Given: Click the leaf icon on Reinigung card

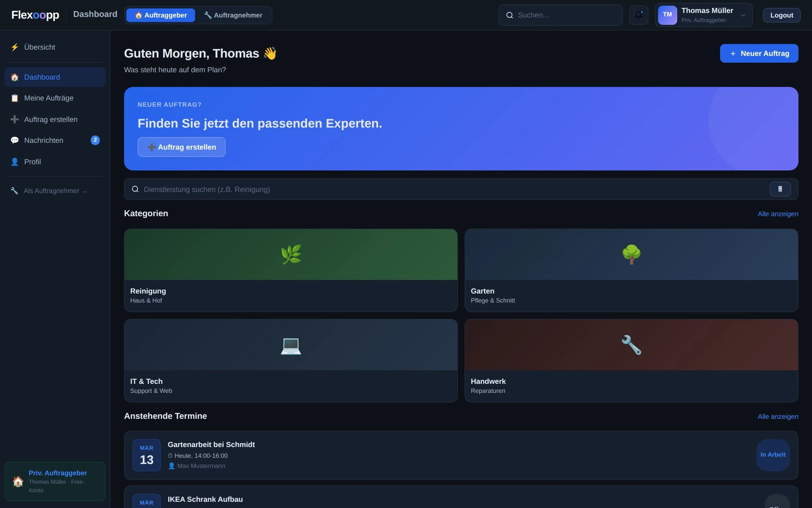Looking at the screenshot, I should coord(291,254).
